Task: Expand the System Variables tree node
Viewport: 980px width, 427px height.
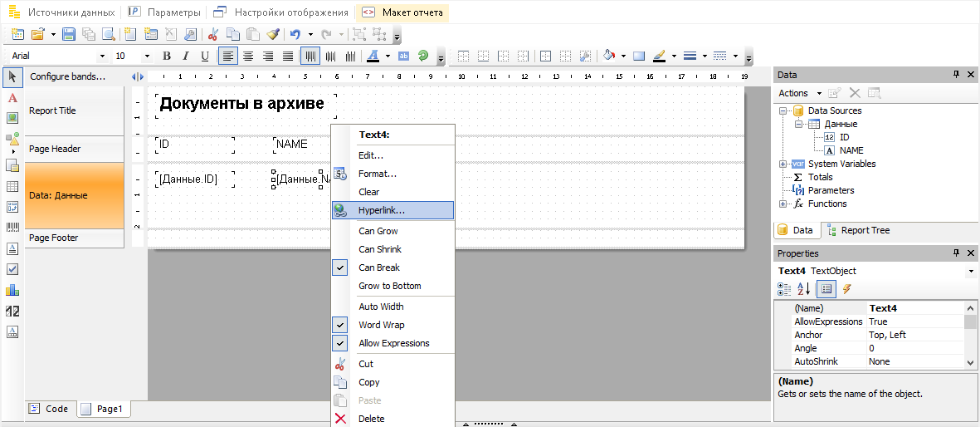Action: click(783, 164)
